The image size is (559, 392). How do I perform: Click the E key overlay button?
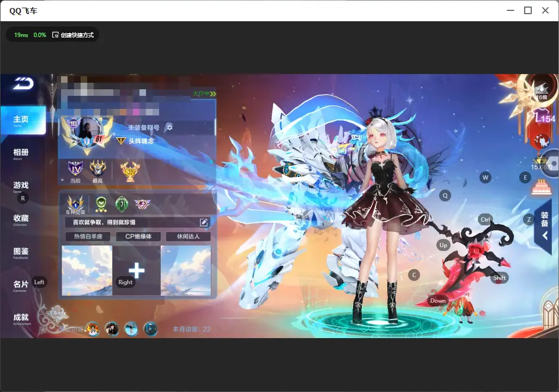(x=525, y=177)
